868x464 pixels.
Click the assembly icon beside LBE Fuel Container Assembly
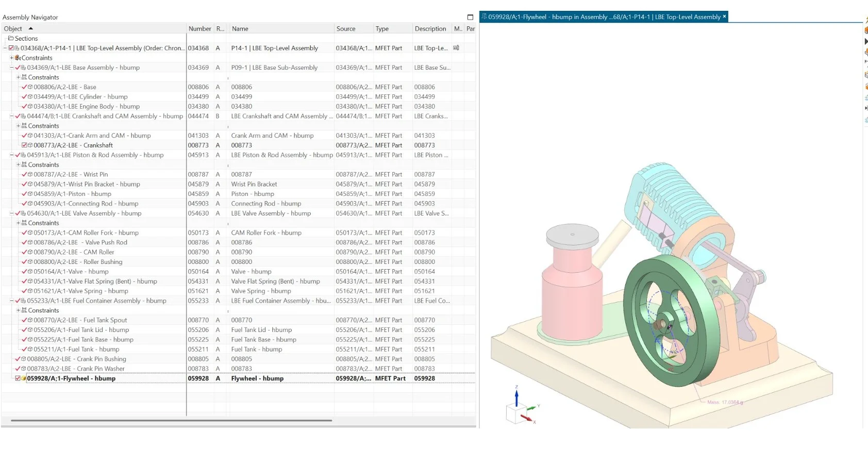pos(24,301)
